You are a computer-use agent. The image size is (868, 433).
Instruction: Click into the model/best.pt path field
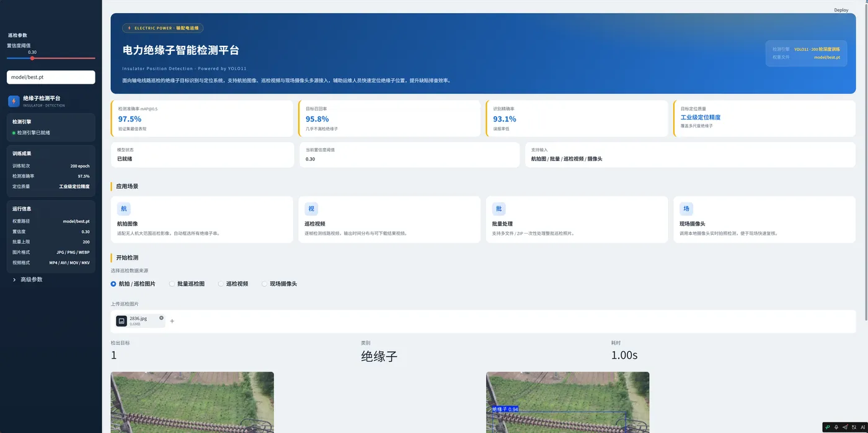coord(51,77)
